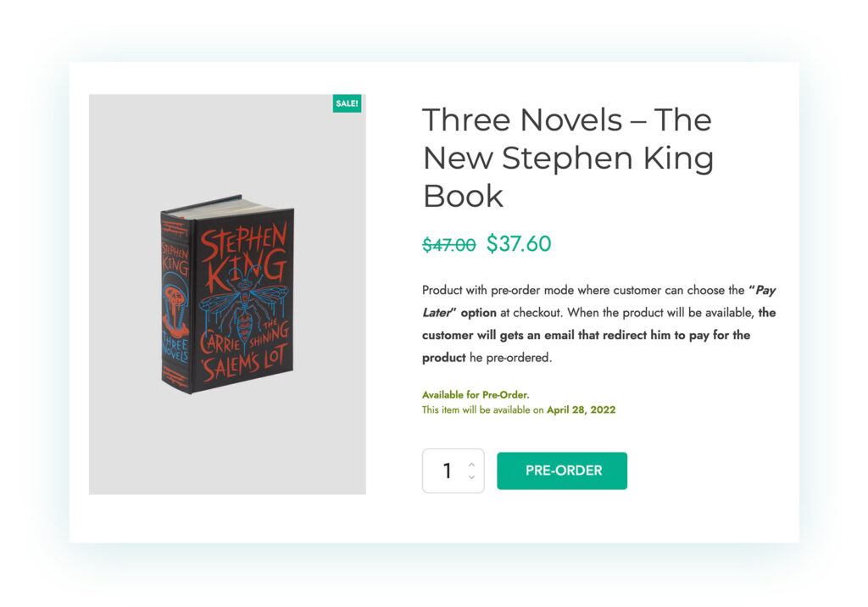Click the PRE-ORDER button

(x=562, y=471)
